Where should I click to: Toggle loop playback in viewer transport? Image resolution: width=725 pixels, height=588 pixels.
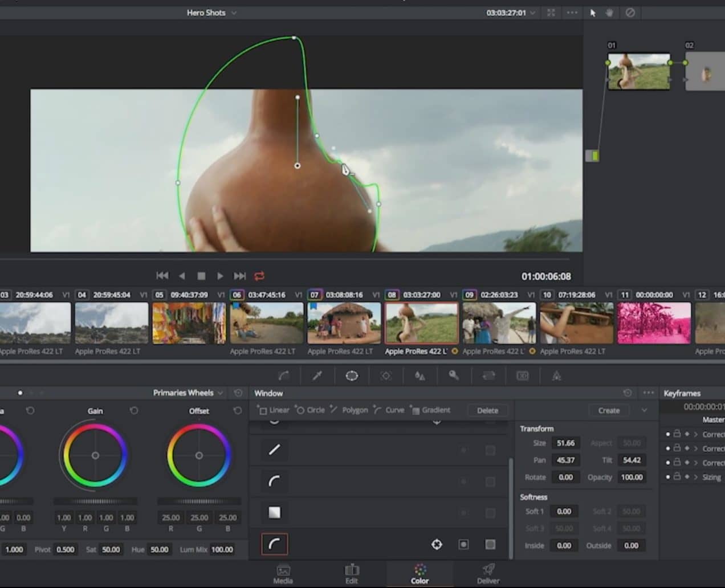(259, 276)
